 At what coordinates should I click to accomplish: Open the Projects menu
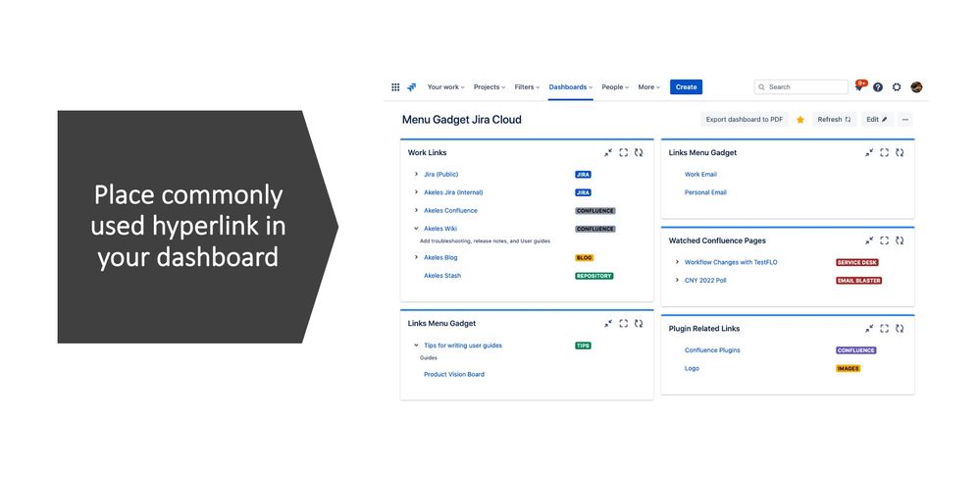tap(490, 87)
